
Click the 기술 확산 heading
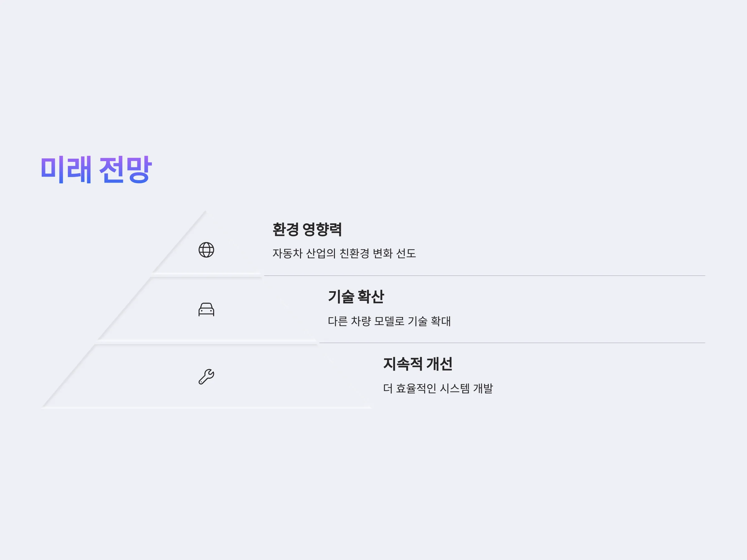click(356, 297)
